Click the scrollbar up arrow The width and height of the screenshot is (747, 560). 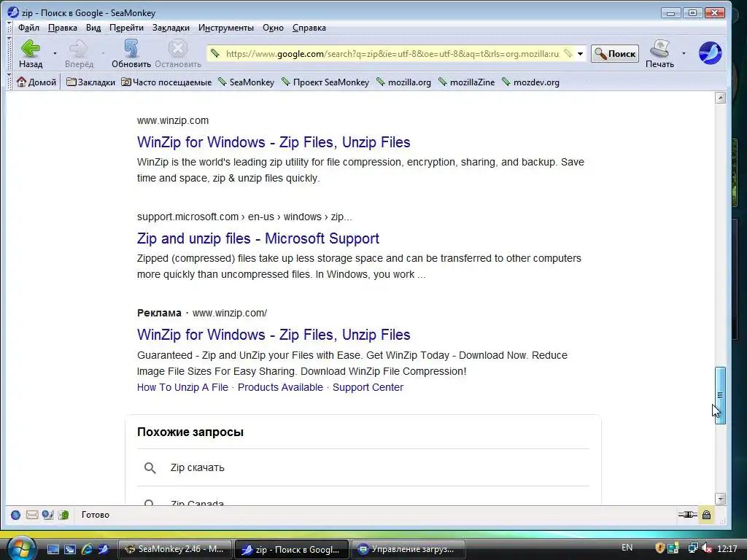[x=720, y=98]
